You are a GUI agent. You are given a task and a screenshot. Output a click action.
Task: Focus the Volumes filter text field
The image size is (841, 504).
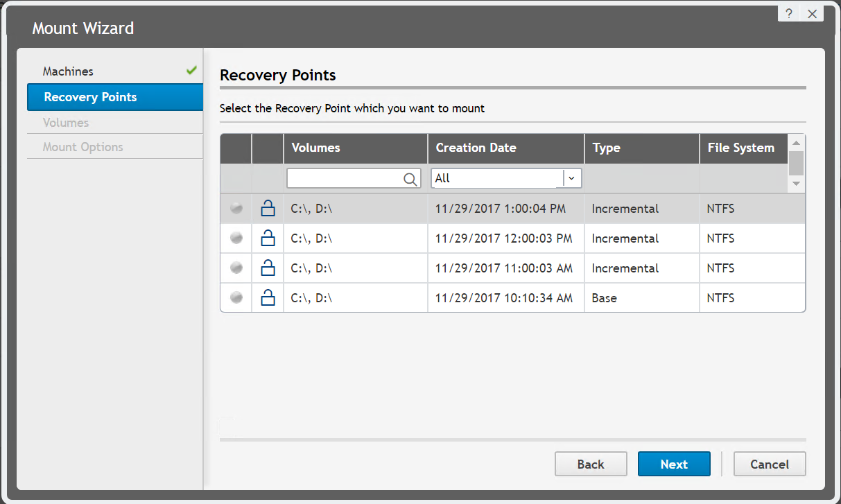(x=345, y=179)
